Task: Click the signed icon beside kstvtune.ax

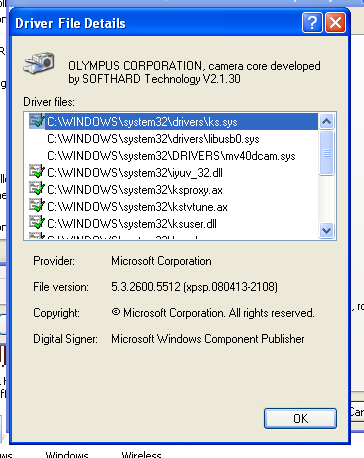Action: point(37,206)
